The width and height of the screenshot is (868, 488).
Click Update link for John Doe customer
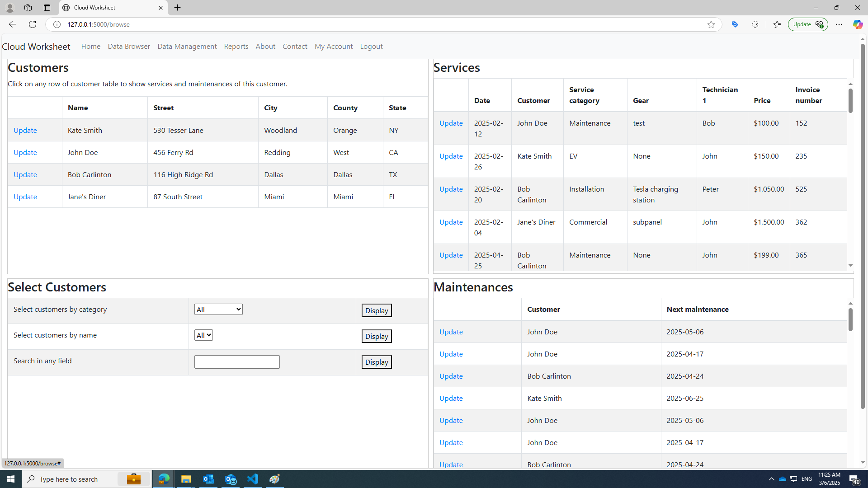[25, 152]
